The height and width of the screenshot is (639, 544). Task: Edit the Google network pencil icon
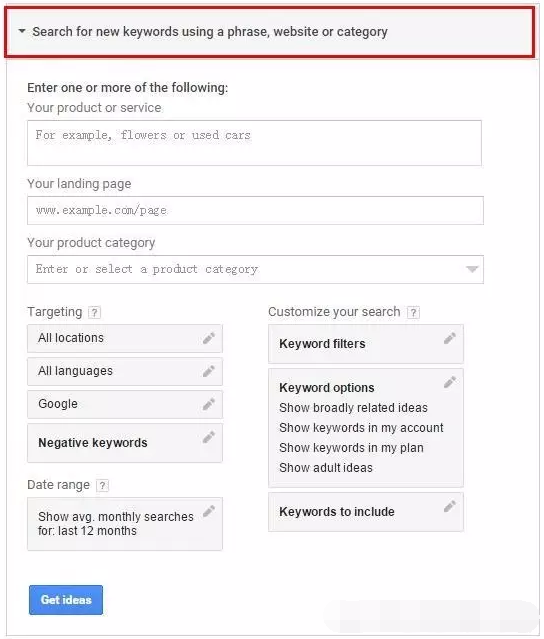point(209,404)
